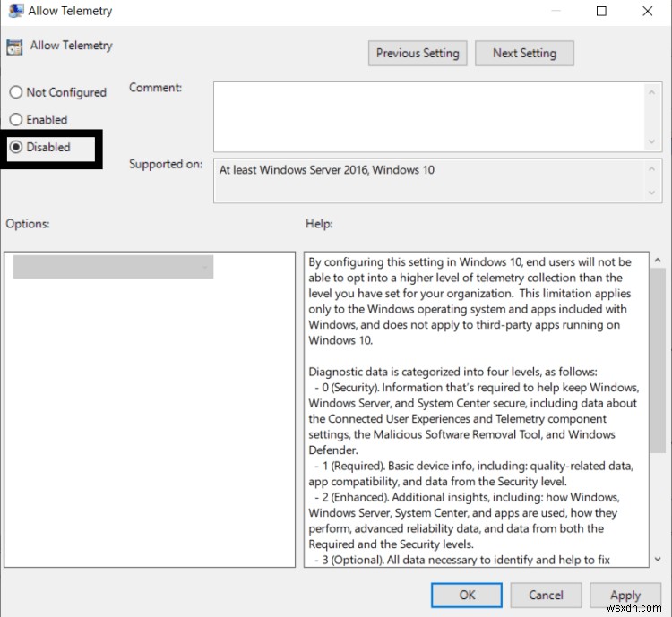Click into the Comment text box

tap(428, 116)
